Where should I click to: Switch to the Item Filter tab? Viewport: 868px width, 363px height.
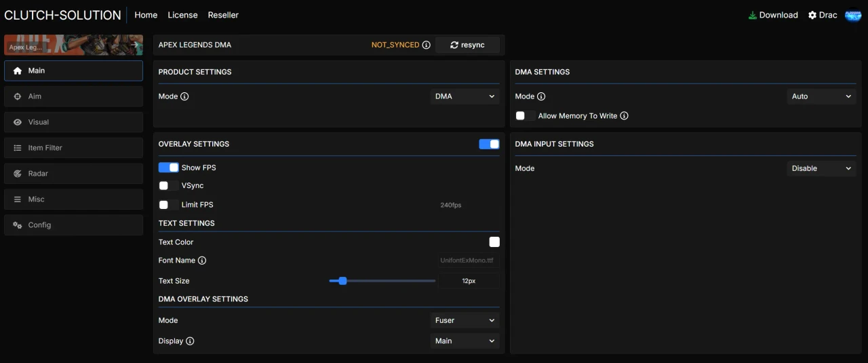[x=73, y=148]
